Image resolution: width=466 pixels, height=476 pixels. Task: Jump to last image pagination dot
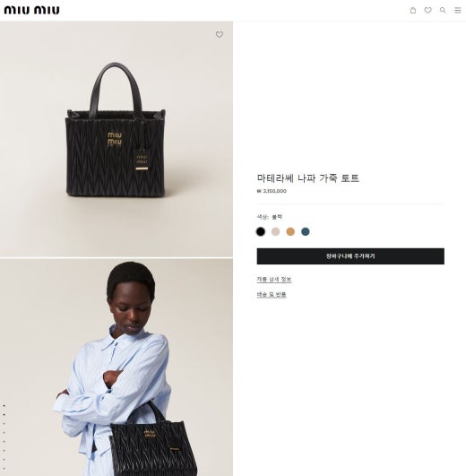pyautogui.click(x=4, y=469)
